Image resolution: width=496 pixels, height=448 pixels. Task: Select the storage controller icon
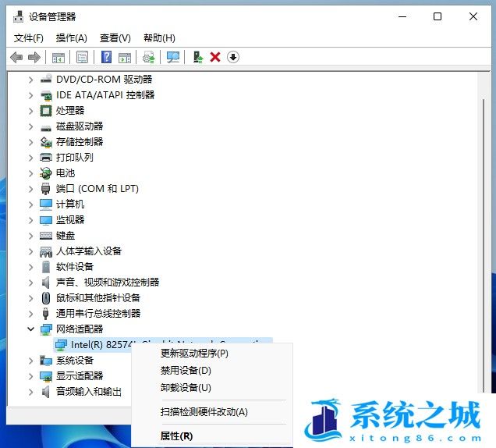[46, 142]
